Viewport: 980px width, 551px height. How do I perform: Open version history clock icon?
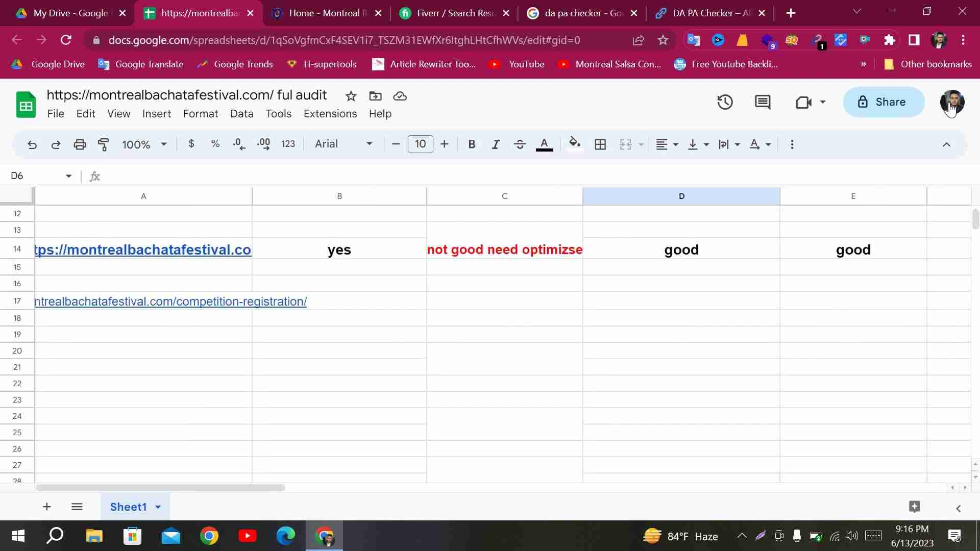[725, 102]
